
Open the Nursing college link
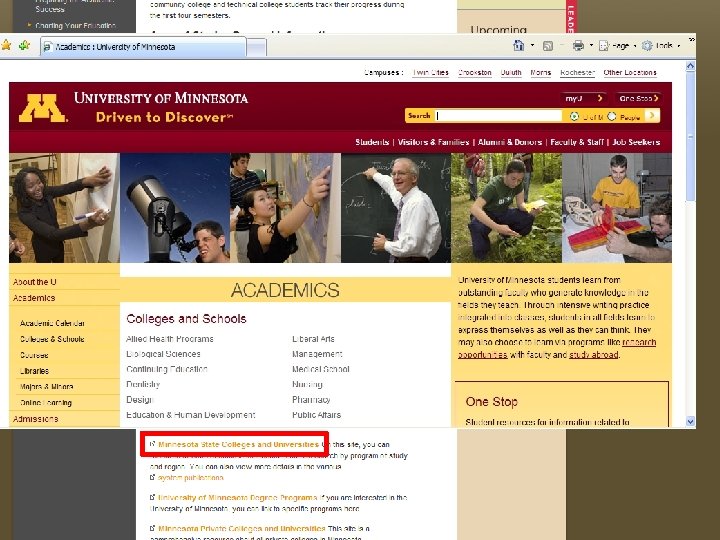click(x=308, y=384)
